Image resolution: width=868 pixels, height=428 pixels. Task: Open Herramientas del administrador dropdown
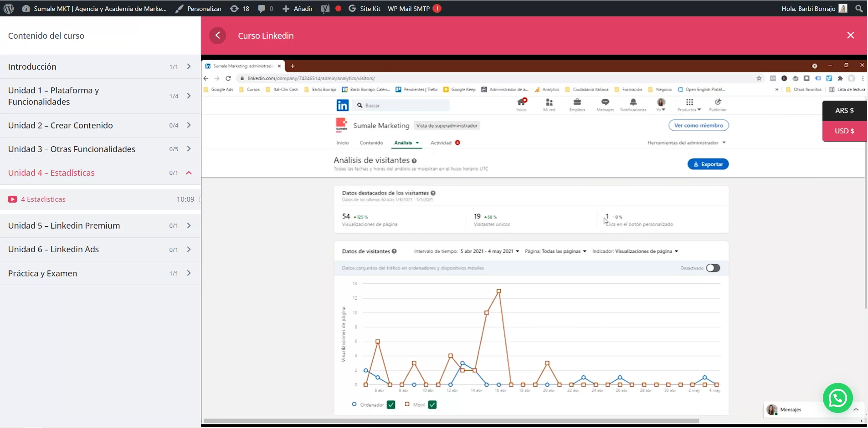pos(686,143)
